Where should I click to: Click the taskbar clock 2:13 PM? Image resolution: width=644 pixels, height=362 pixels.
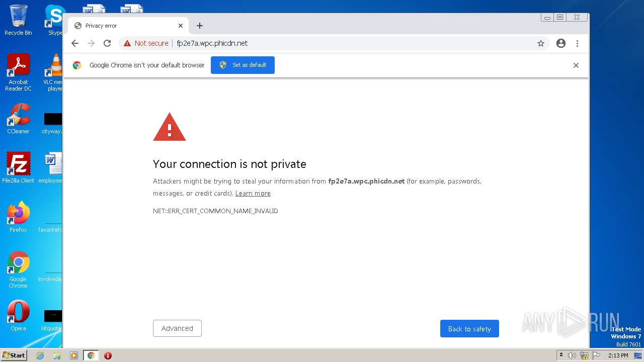point(618,355)
